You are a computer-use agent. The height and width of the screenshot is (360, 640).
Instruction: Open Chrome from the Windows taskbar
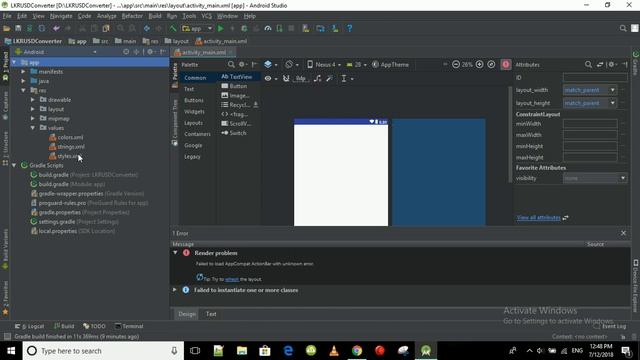pos(357,351)
